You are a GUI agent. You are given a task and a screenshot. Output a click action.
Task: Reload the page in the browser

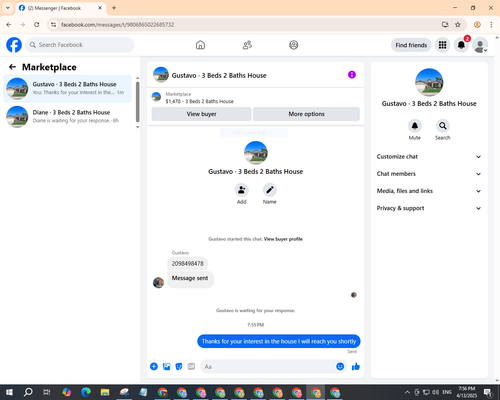(37, 25)
